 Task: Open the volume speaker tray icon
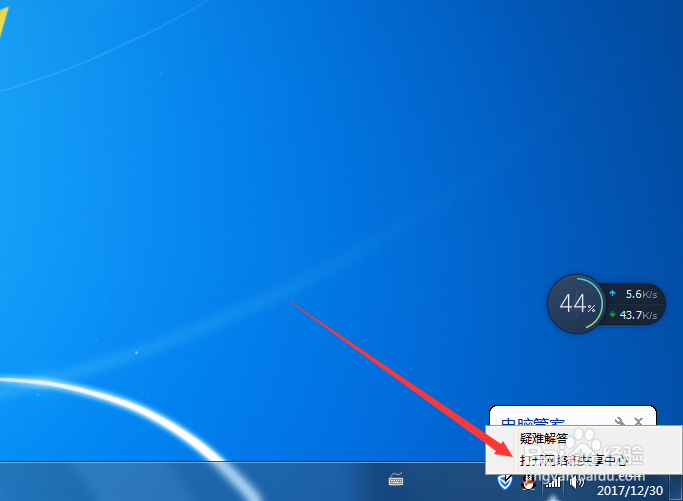click(576, 482)
